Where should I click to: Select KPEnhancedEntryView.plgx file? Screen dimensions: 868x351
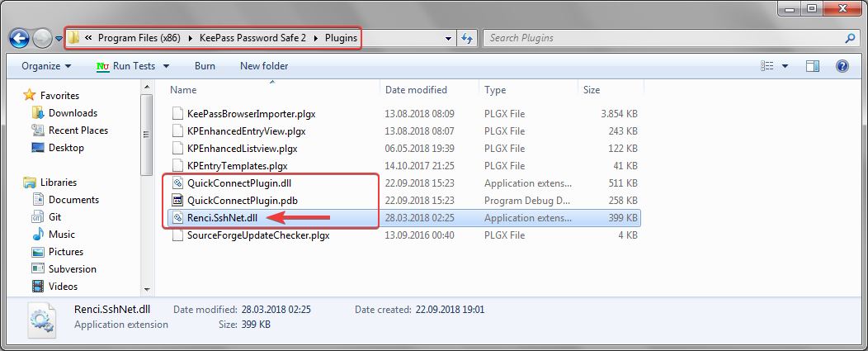[247, 131]
